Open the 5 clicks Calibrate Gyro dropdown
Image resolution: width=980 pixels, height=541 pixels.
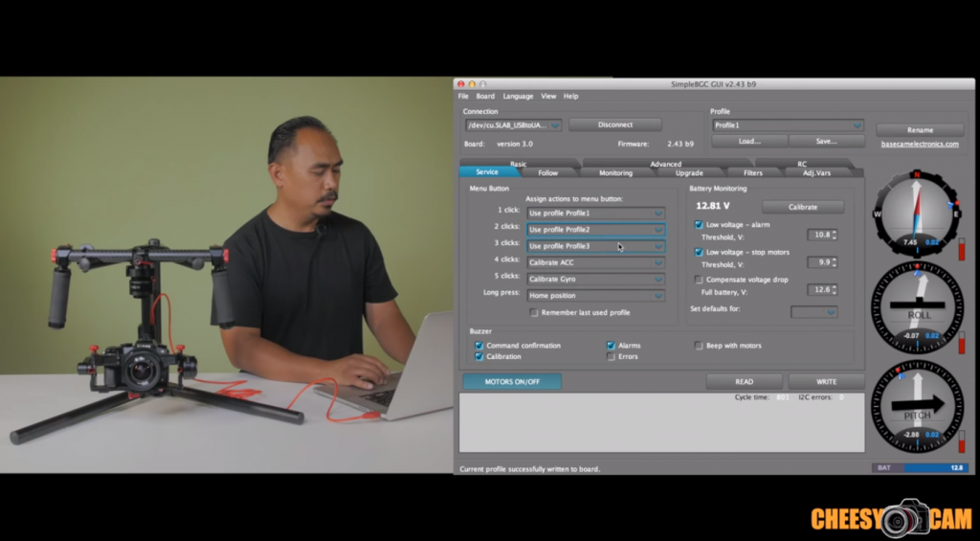coord(595,279)
